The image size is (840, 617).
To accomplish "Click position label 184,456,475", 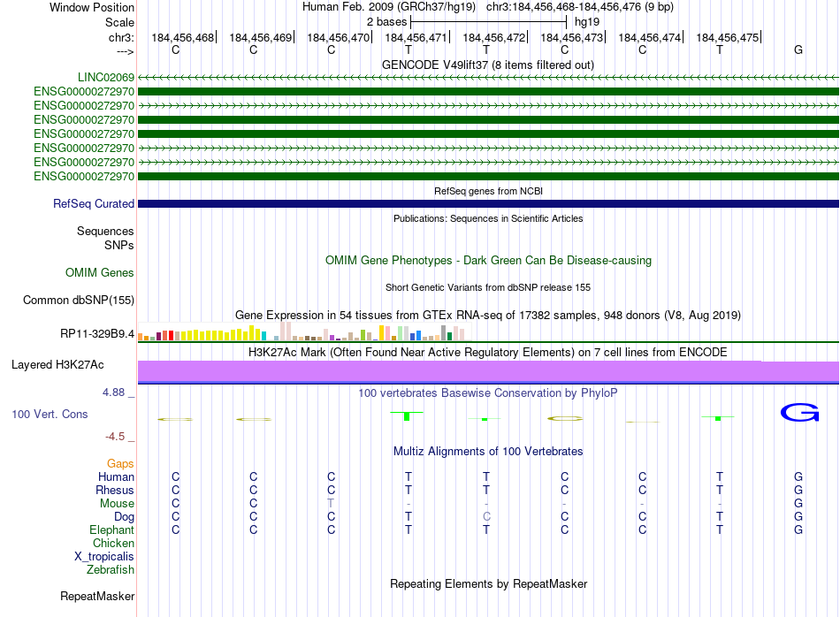I will click(728, 37).
